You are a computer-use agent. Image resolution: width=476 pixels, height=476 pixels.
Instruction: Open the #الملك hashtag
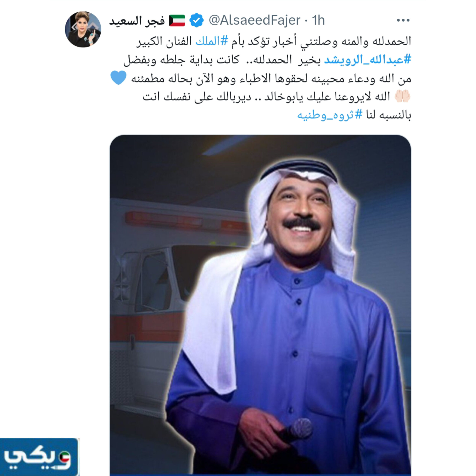(212, 41)
